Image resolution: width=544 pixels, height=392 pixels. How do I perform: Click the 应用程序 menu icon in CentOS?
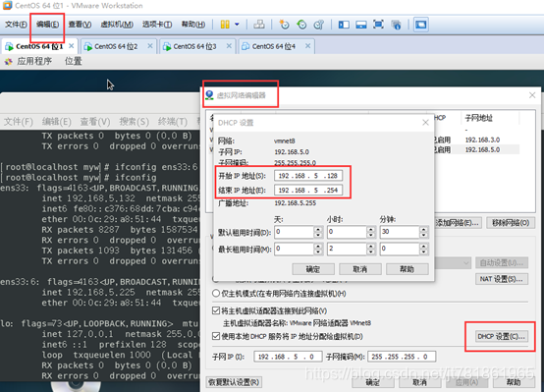(8, 62)
